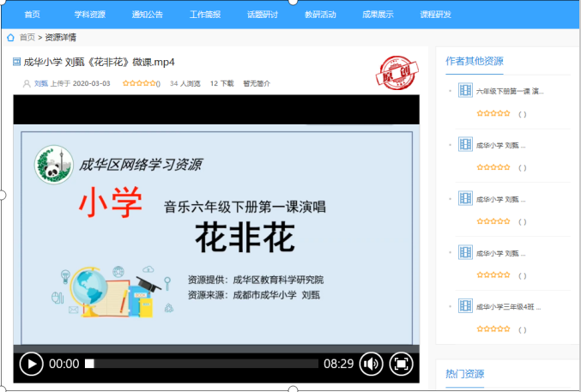Click the video progress bar
Image resolution: width=581 pixels, height=392 pixels.
[x=202, y=364]
